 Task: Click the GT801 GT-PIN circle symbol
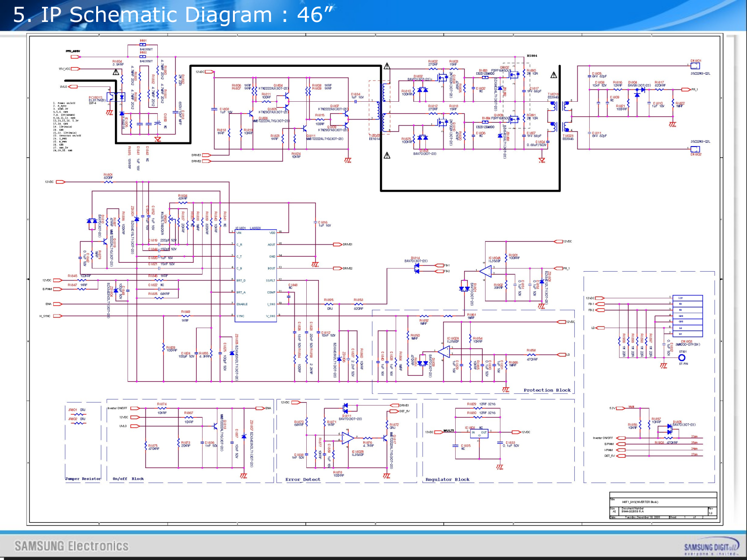682,358
